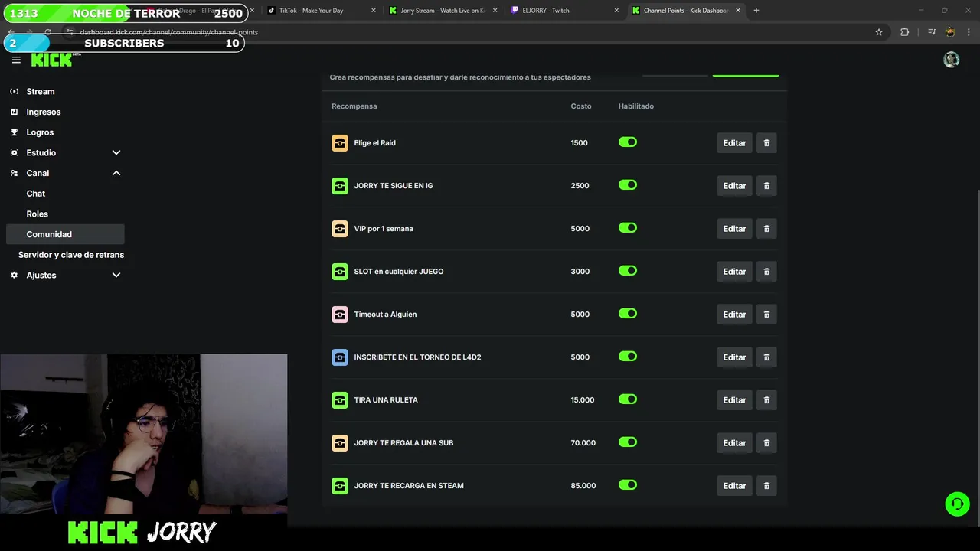Click the Costo column header

tap(581, 106)
